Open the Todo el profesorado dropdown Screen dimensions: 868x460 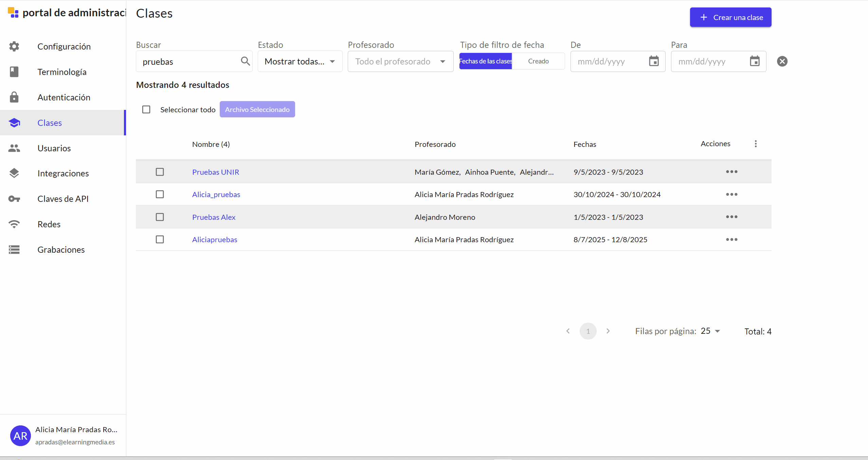tap(400, 61)
